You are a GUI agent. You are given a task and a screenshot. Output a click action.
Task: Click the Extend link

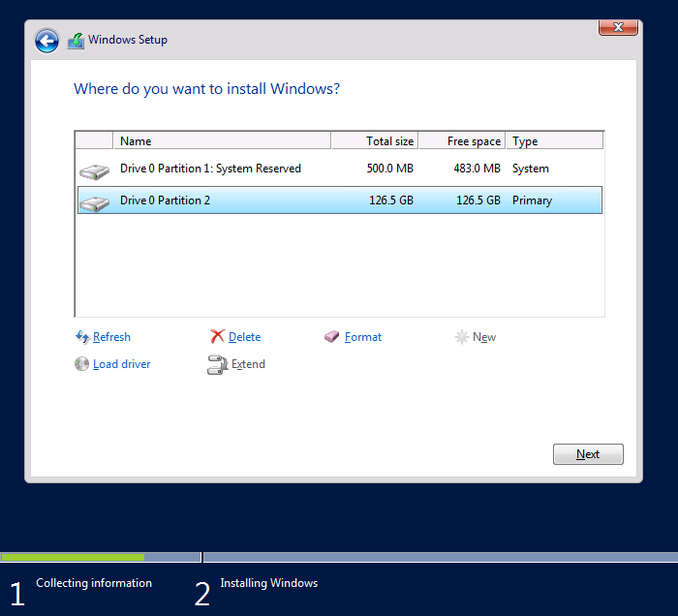pyautogui.click(x=248, y=364)
